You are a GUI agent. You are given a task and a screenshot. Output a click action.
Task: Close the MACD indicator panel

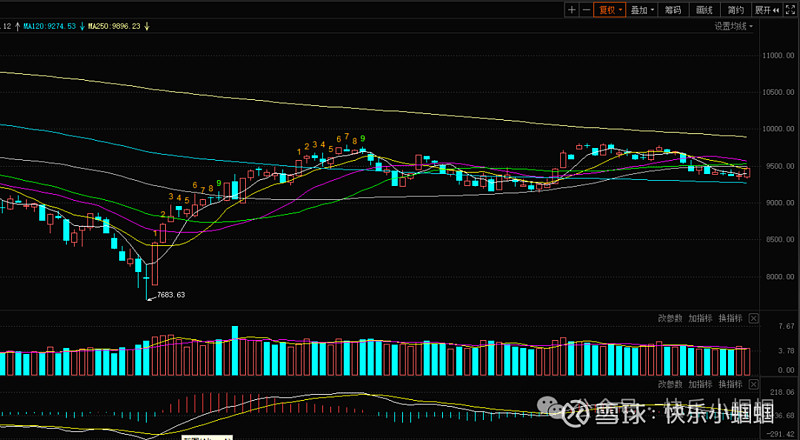[754, 384]
